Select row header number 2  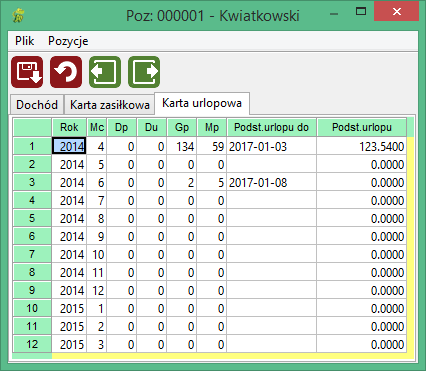click(32, 164)
